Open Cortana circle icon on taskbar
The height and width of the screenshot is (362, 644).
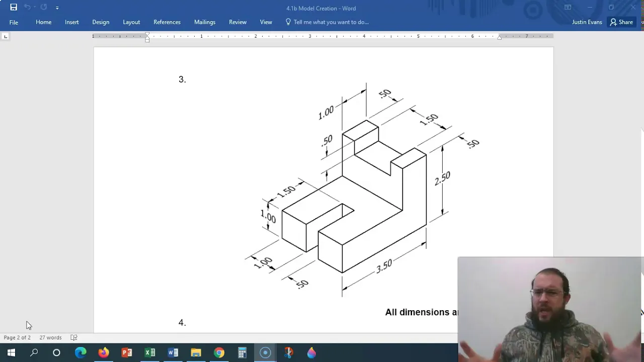pos(56,352)
